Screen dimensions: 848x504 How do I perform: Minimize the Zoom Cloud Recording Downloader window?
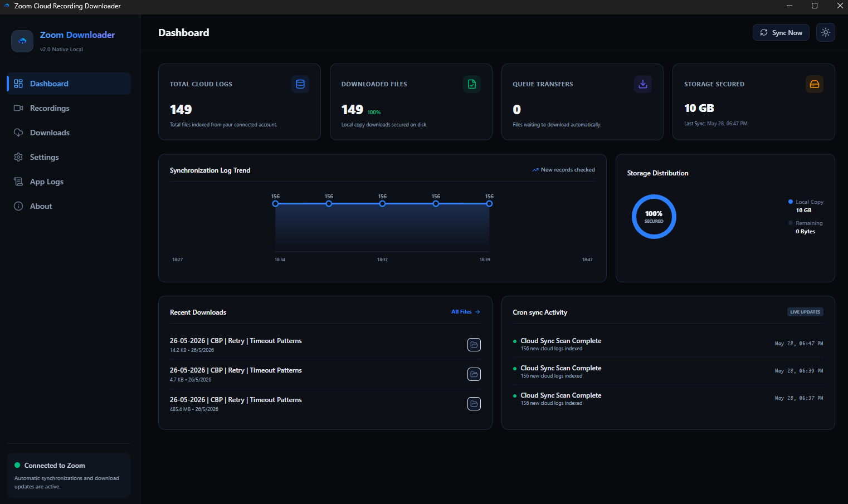[789, 6]
